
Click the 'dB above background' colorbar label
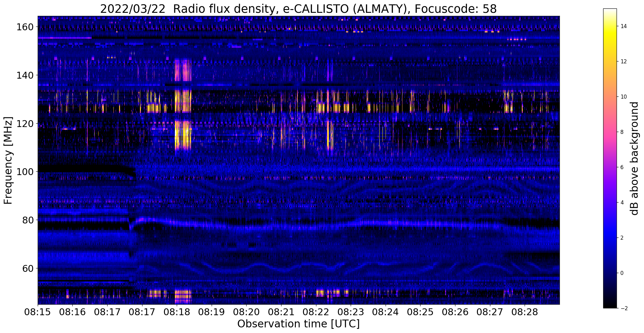coord(634,158)
